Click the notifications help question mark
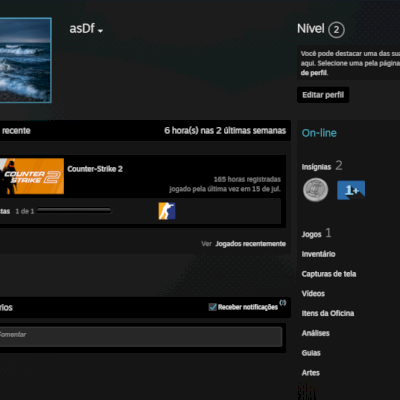This screenshot has width=400, height=400. click(283, 303)
